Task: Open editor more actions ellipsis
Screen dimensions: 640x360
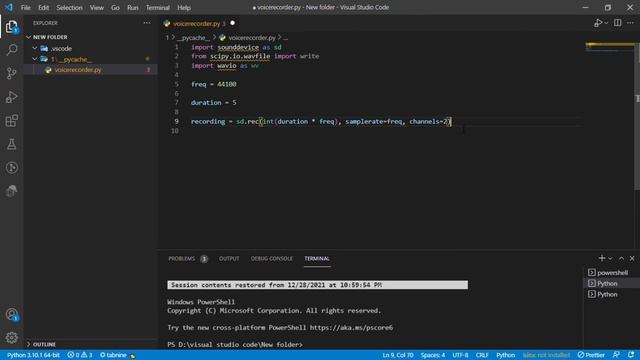Action: point(631,23)
